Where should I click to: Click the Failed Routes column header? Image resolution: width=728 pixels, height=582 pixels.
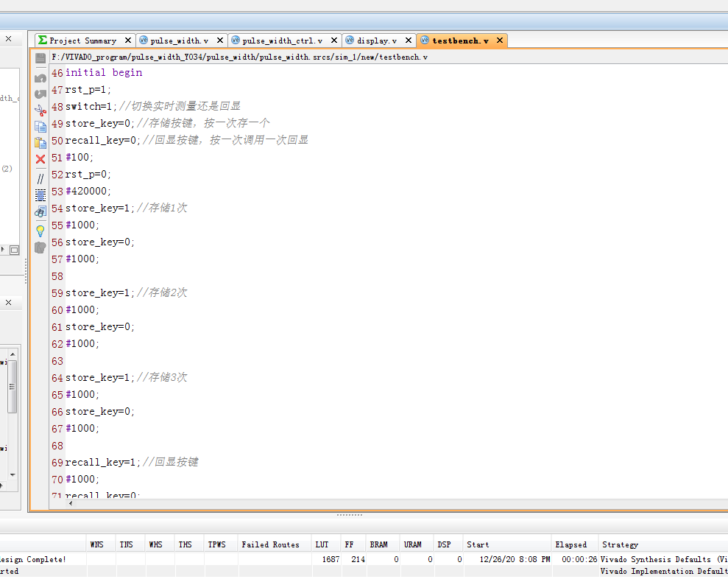pos(270,544)
